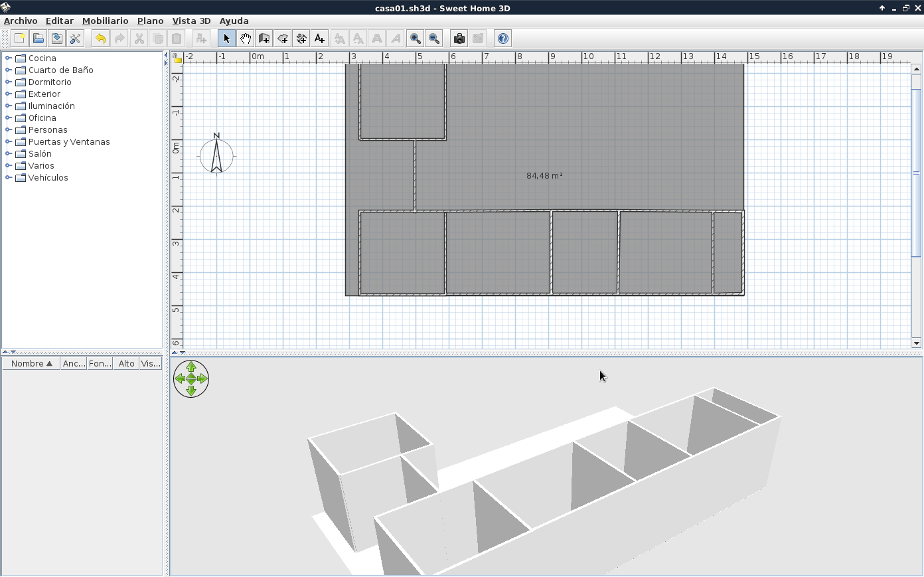Collapse the catalog with the divider arrows
Image resolution: width=924 pixels, height=577 pixels.
5,352
